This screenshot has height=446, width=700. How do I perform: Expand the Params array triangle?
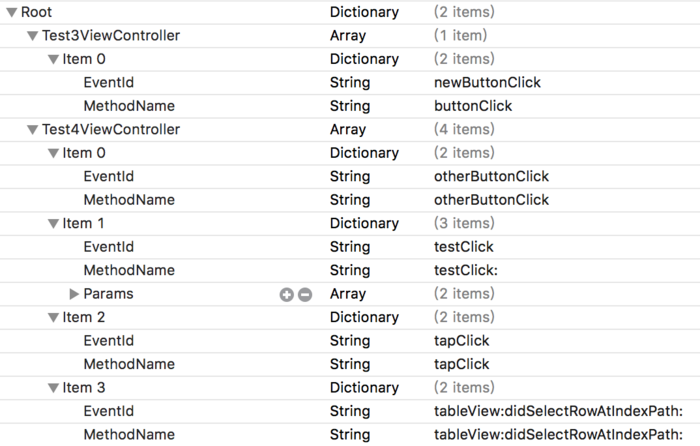(74, 294)
